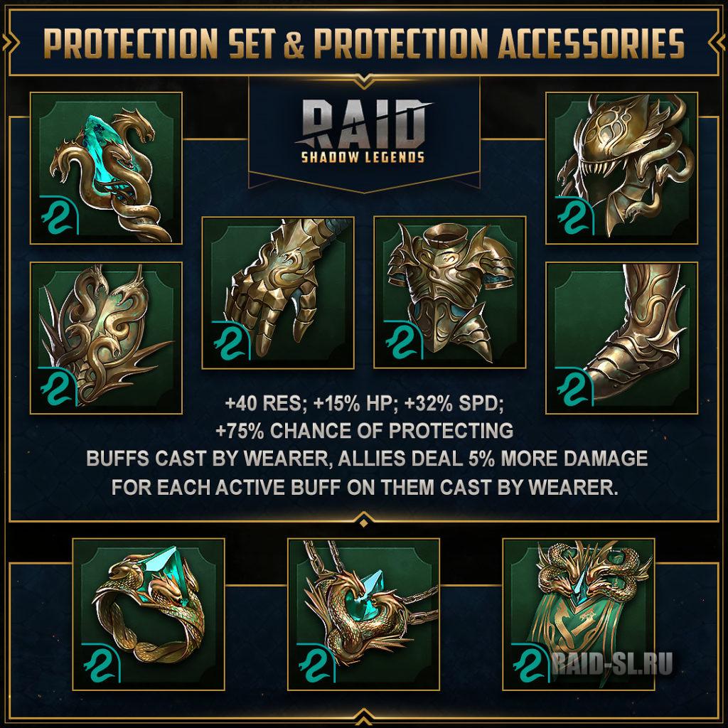
Task: Click the Protection ring accessory
Action: pos(149,614)
